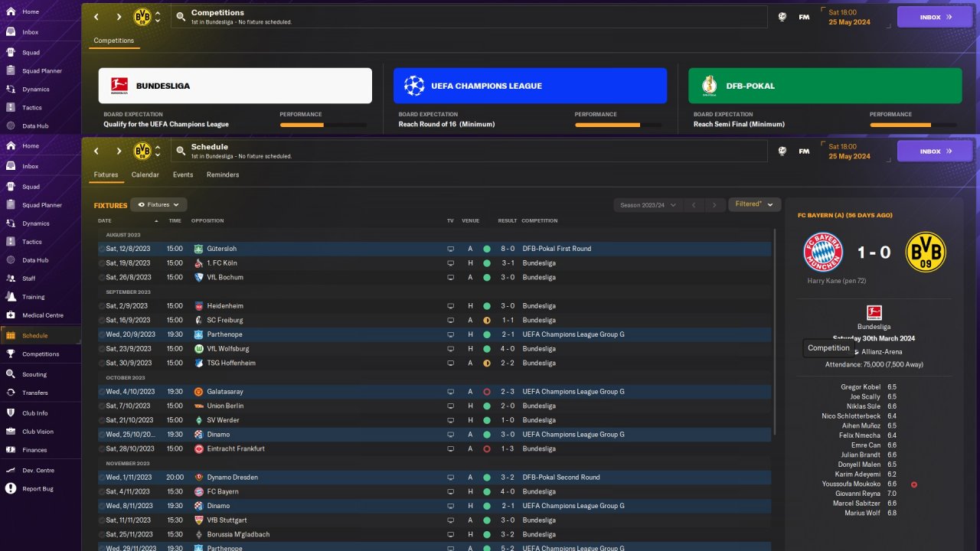The height and width of the screenshot is (551, 980).
Task: Open Scouting via its magnifier sidebar icon
Action: point(11,374)
